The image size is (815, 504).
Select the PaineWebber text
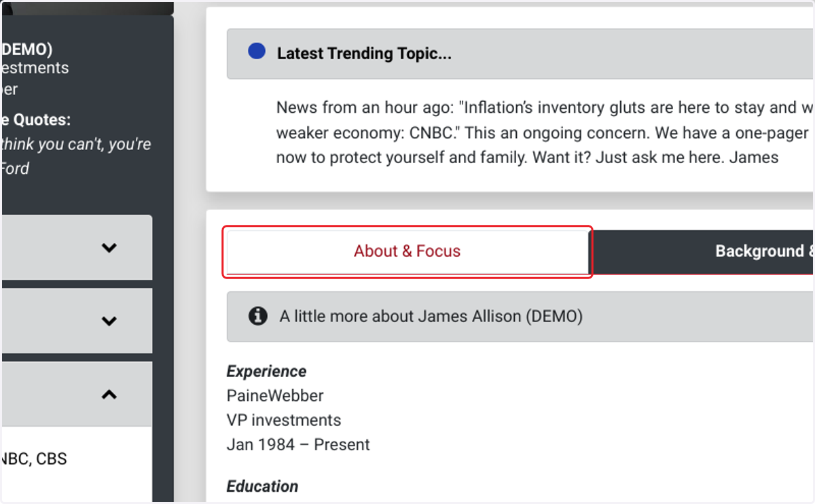click(275, 395)
